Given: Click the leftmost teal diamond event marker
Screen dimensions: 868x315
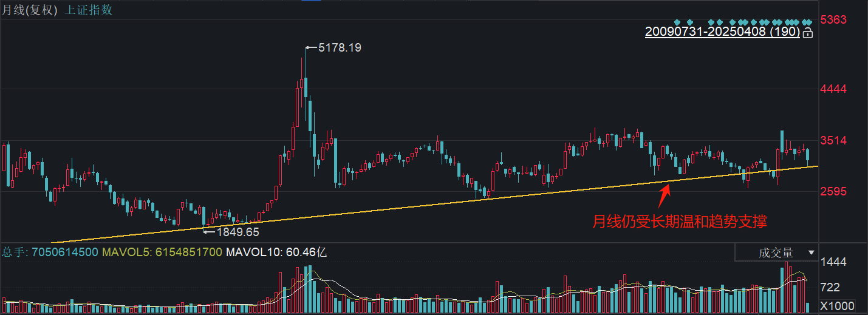Looking at the screenshot, I should point(677,22).
